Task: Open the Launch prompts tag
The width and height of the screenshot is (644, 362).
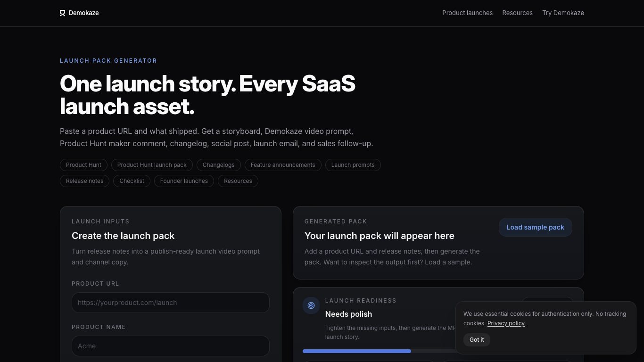Action: (x=353, y=165)
